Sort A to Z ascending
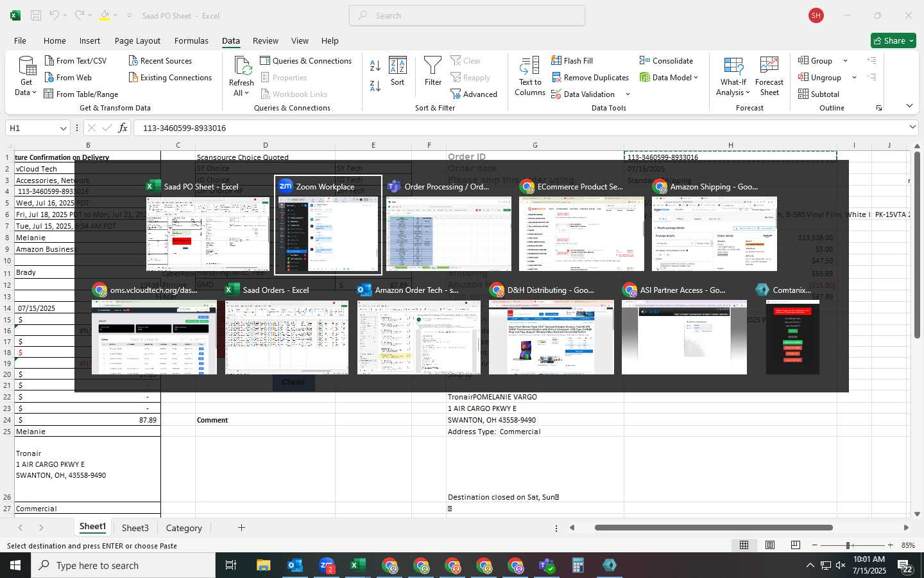 click(375, 65)
